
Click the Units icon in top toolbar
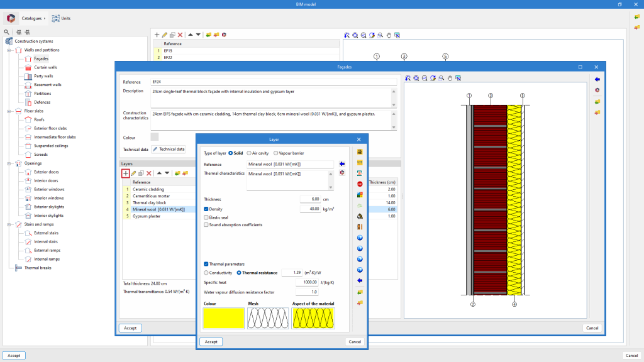pos(57,18)
